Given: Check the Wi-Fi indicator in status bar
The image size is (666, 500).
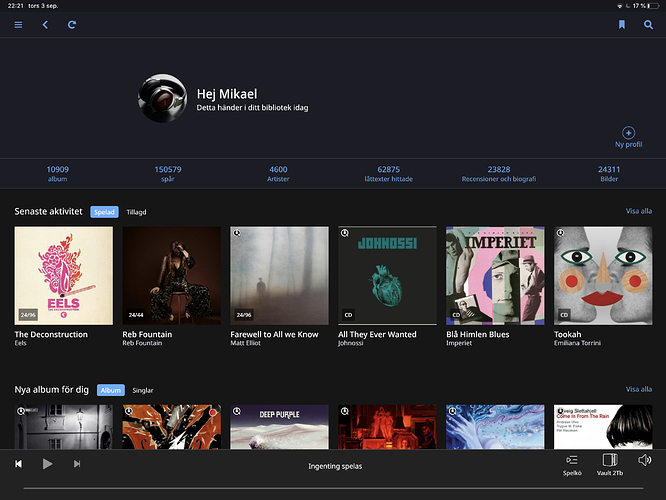Looking at the screenshot, I should [620, 6].
